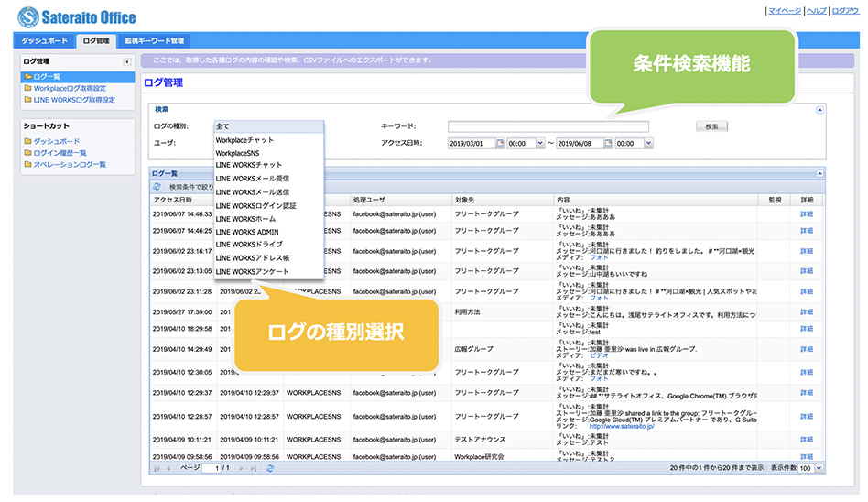Open 詳細 for the 2019/06/07 14:46:33 log
The height and width of the screenshot is (502, 868).
[806, 213]
